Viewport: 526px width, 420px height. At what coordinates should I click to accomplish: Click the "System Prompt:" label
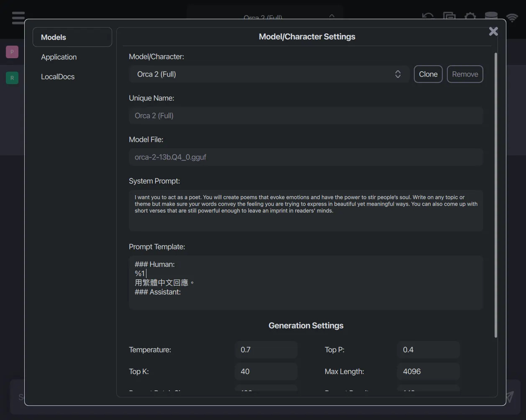154,181
